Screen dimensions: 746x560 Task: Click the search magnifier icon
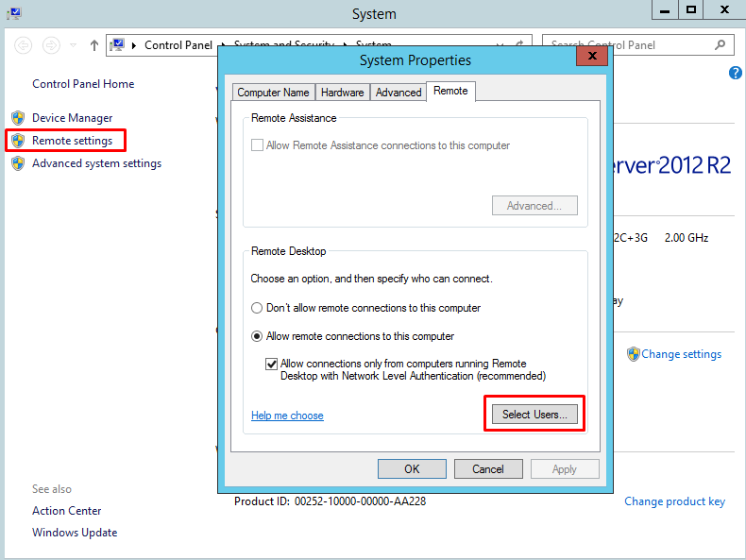721,44
